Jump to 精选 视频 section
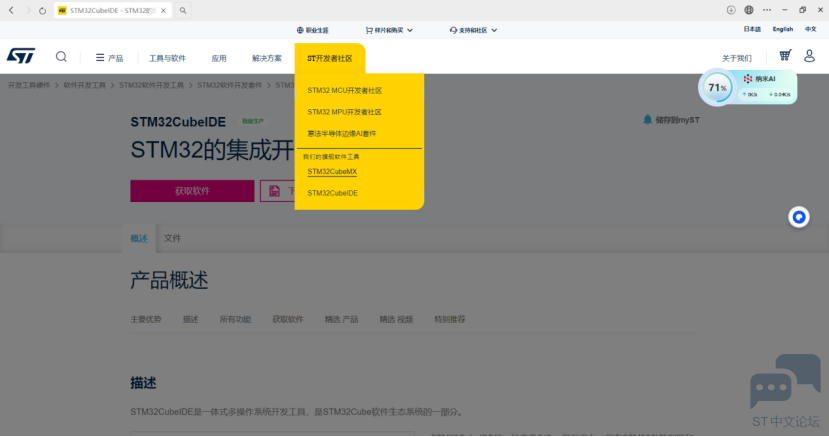Screen dimensions: 829x437 click(x=396, y=319)
